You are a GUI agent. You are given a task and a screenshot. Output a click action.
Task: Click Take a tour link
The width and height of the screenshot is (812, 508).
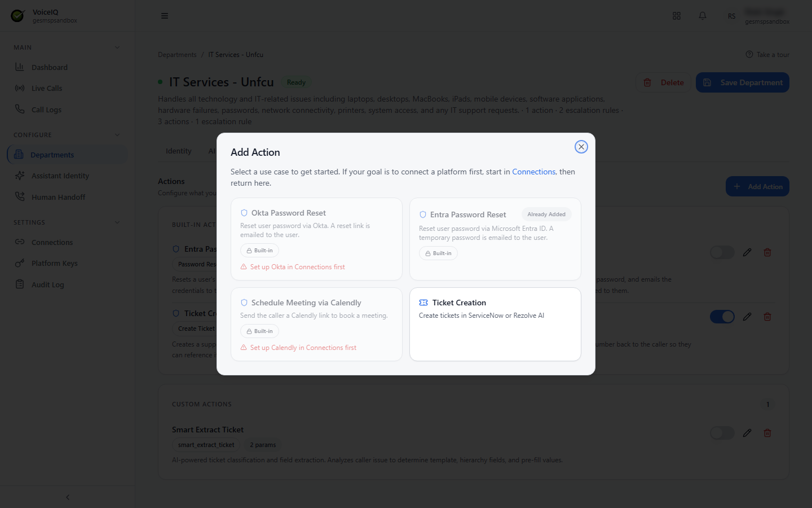(x=767, y=55)
